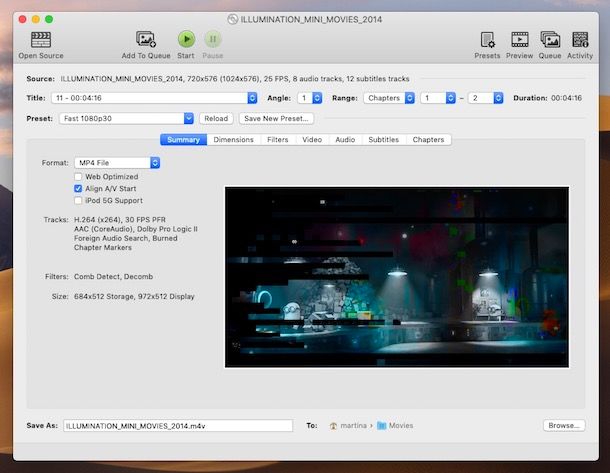Switch to the Filters tab
Viewport: 610px width, 473px height.
[278, 140]
